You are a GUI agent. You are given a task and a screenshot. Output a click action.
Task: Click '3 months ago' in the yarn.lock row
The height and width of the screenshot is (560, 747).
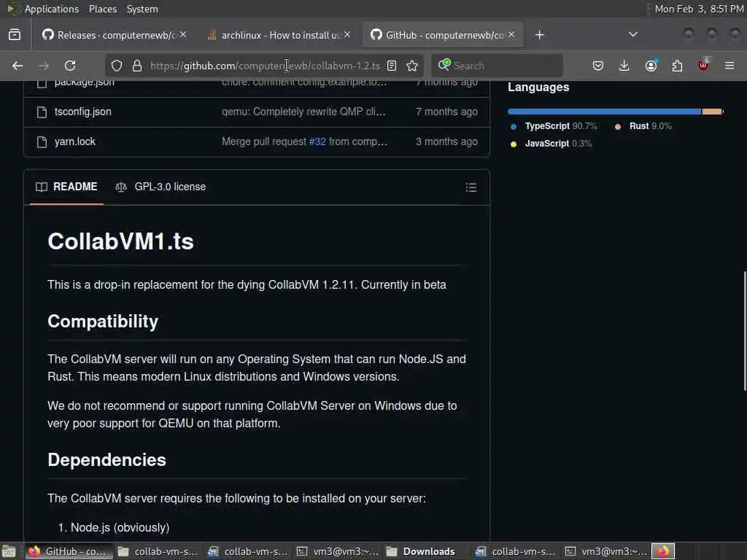pyautogui.click(x=446, y=141)
